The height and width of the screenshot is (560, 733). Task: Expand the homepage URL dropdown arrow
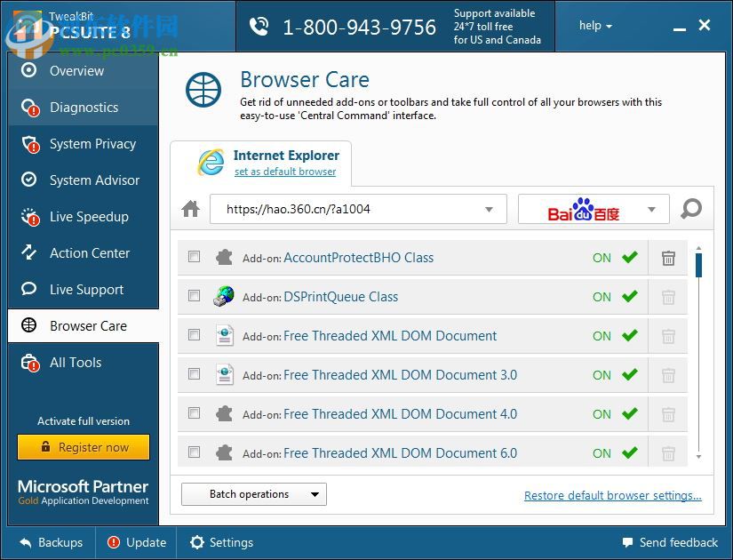pyautogui.click(x=489, y=209)
